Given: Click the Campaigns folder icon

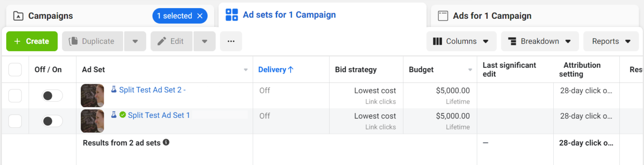Looking at the screenshot, I should pyautogui.click(x=18, y=16).
